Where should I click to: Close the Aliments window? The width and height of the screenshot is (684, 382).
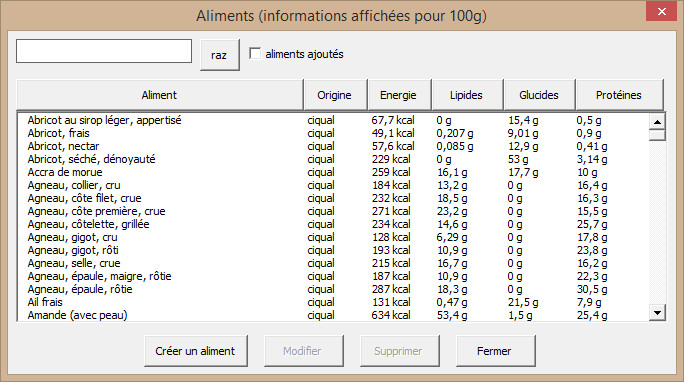661,11
